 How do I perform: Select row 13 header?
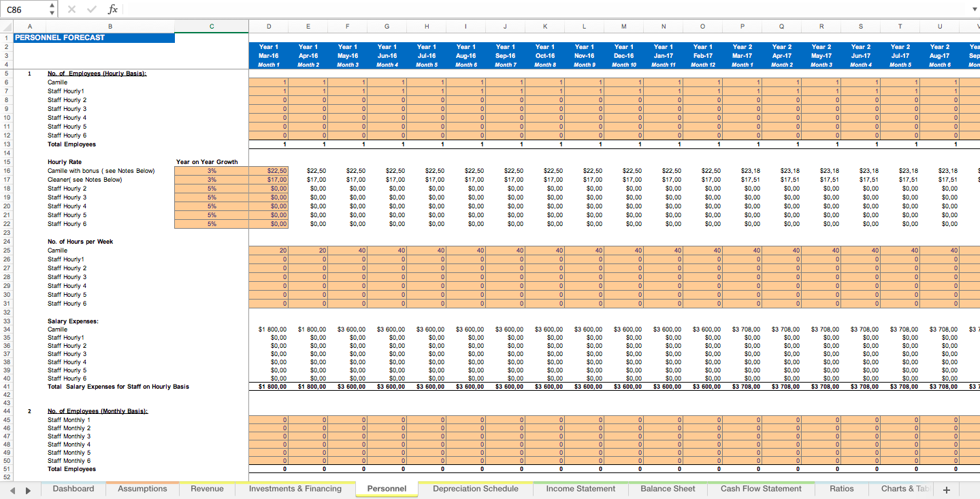(x=7, y=144)
